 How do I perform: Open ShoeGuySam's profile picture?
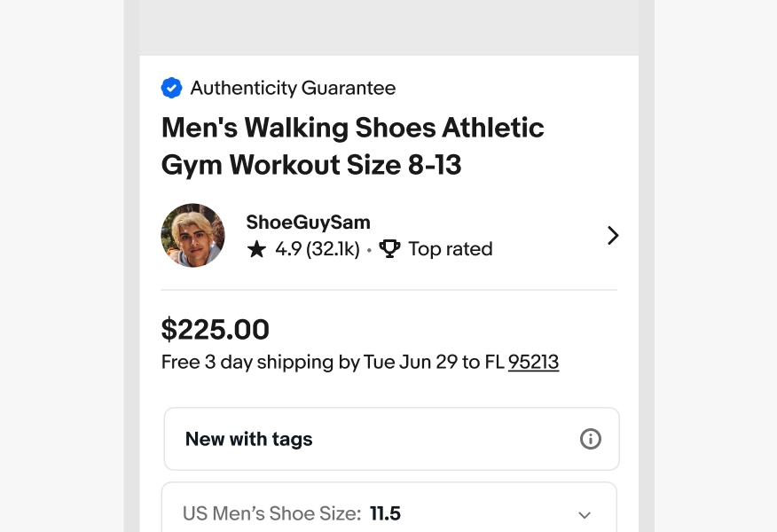click(192, 235)
